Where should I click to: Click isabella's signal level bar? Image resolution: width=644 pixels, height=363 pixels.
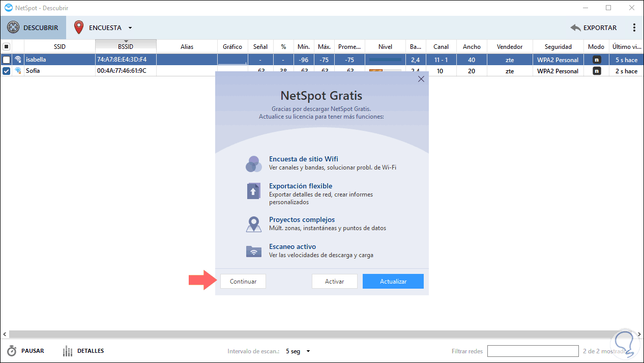tap(385, 60)
